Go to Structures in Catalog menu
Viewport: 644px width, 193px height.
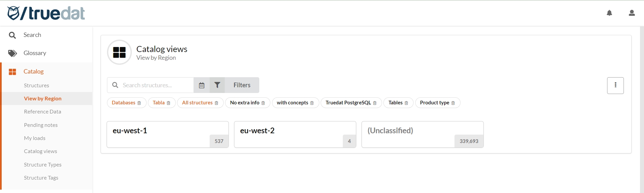(36, 86)
